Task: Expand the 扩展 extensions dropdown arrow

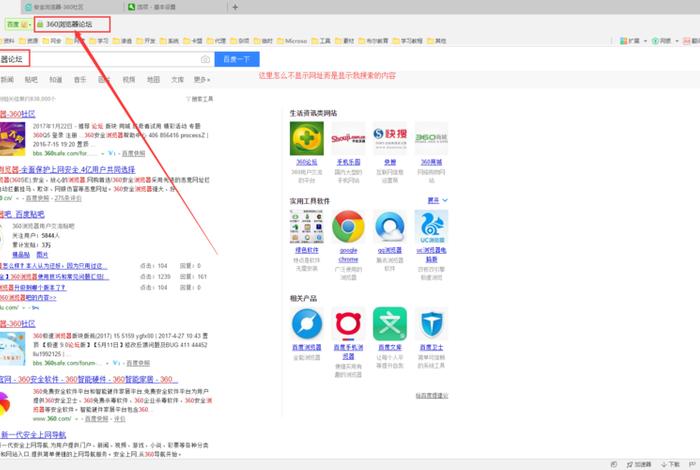Action: [x=646, y=41]
